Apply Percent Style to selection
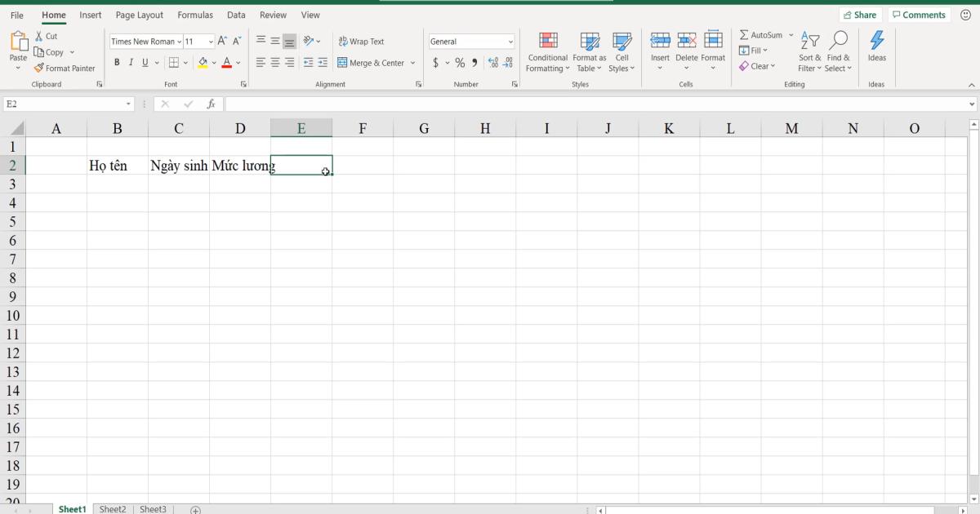The width and height of the screenshot is (980, 514). [x=459, y=62]
